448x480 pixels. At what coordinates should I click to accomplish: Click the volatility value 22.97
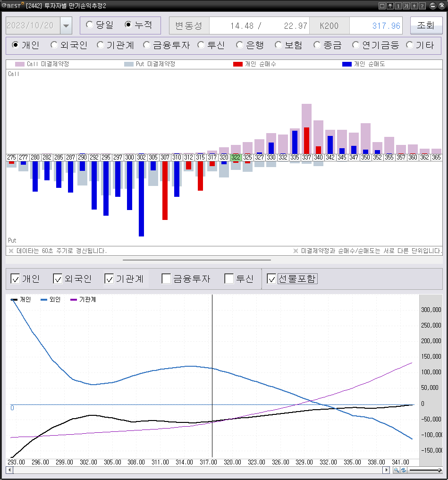(296, 26)
